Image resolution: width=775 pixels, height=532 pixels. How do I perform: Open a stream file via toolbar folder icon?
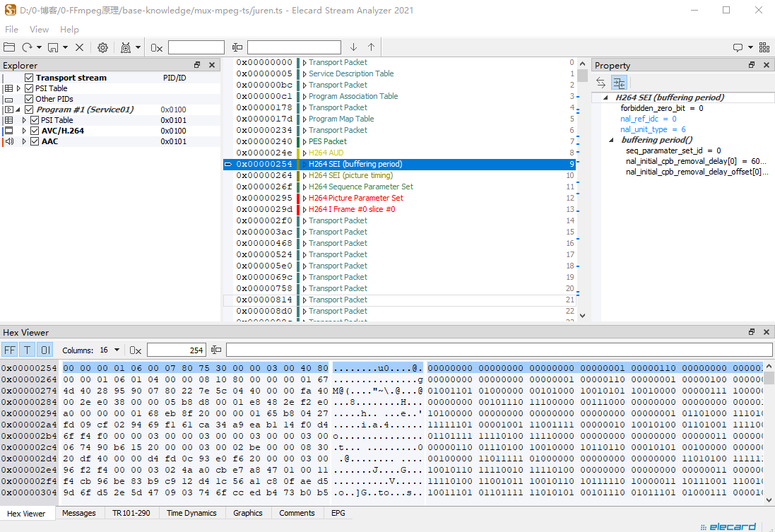(x=9, y=47)
